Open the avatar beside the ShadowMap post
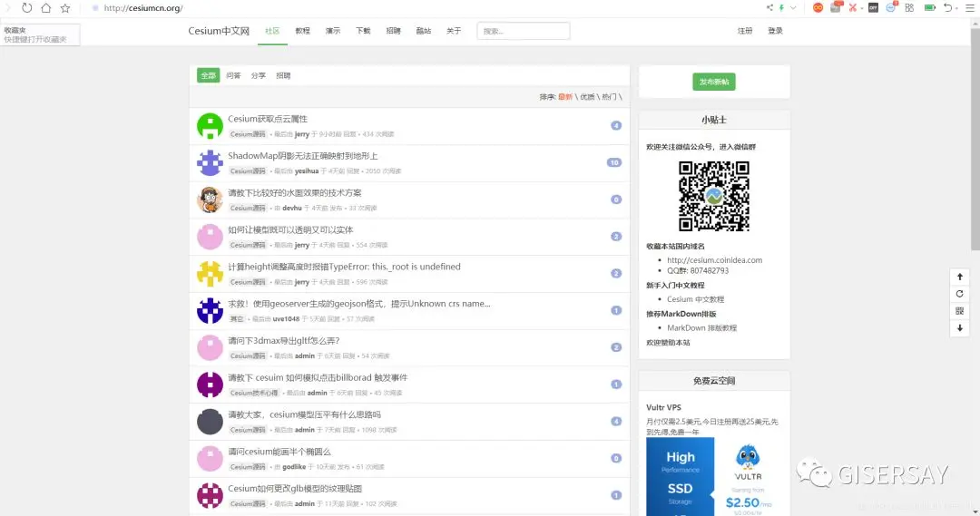 pyautogui.click(x=210, y=162)
